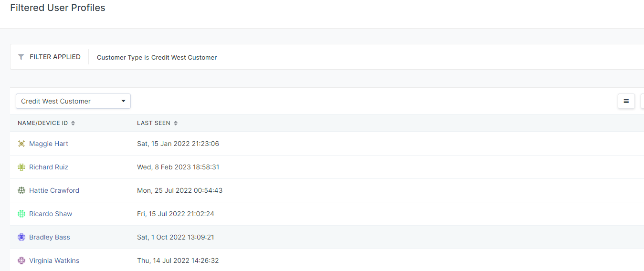This screenshot has height=271, width=644.
Task: Click Ricardo Shaw's avatar icon
Action: 21,214
